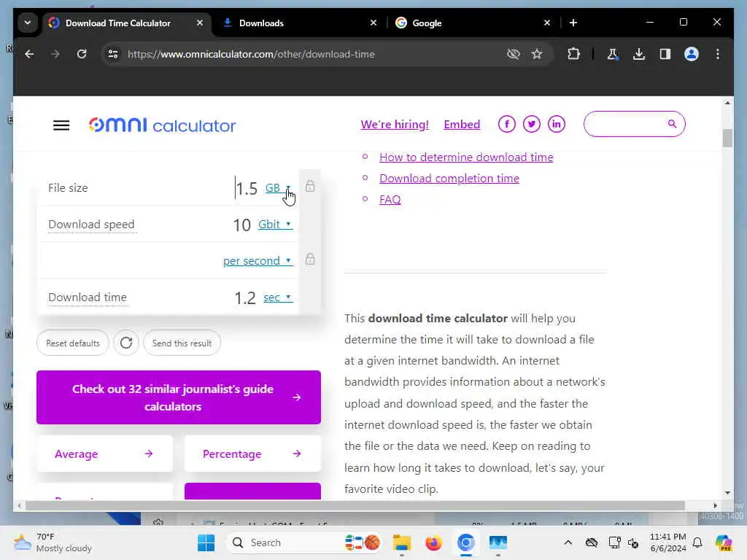Open the Percentage calculator card
Image resolution: width=747 pixels, height=560 pixels.
(x=252, y=454)
